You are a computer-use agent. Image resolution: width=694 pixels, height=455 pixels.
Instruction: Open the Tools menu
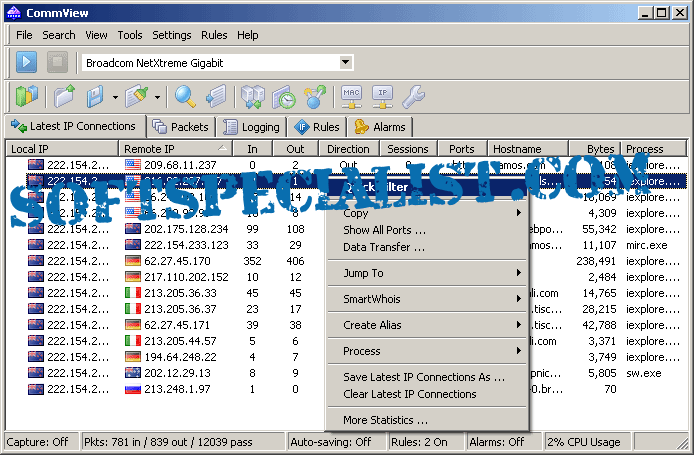pos(130,35)
